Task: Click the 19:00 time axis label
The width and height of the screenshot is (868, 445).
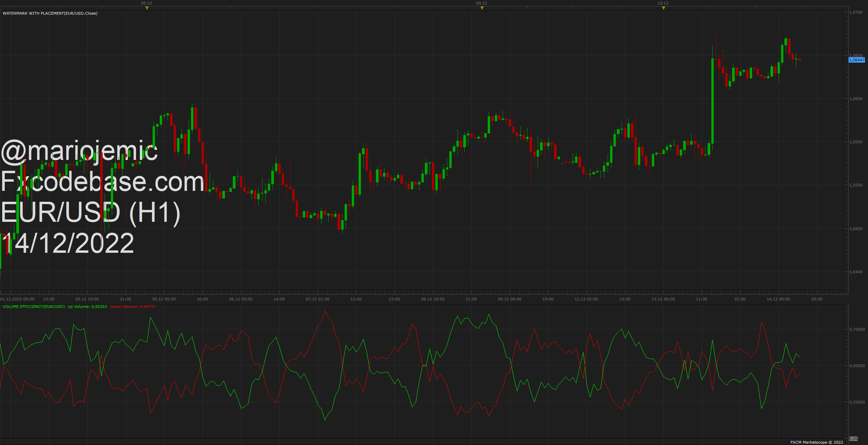Action: 548,299
